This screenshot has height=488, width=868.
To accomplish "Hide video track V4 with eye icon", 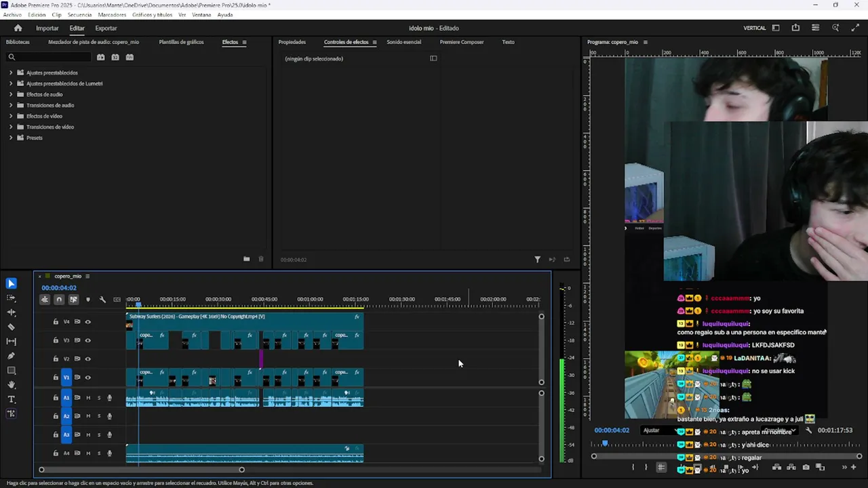I will click(x=88, y=322).
